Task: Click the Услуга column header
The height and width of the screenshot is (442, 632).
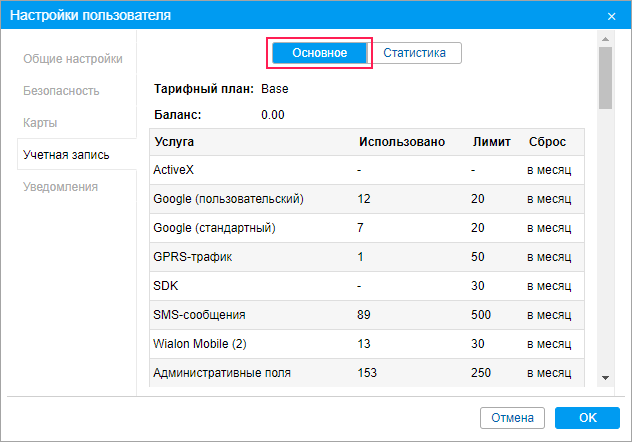Action: click(x=175, y=142)
